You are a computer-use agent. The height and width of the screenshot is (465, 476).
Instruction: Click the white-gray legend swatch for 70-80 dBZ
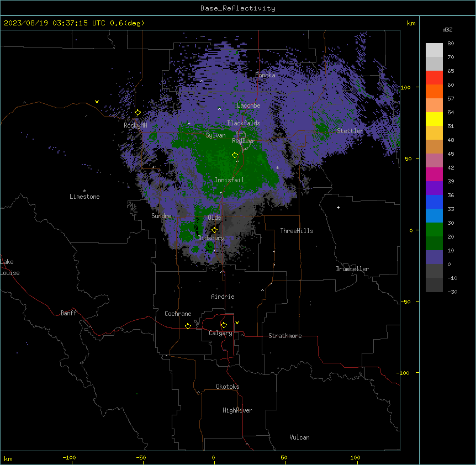click(434, 50)
